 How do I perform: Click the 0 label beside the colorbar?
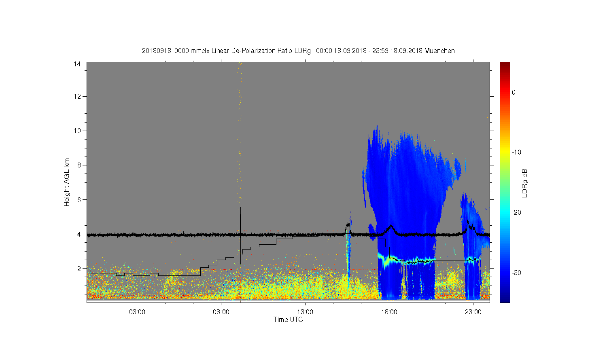514,92
